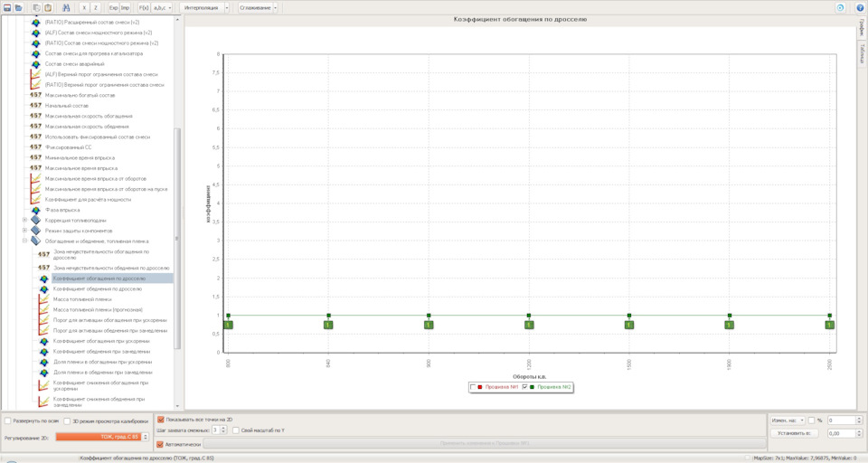Expand the Режим защиты компонентов tree node
The width and height of the screenshot is (868, 463).
[x=25, y=231]
